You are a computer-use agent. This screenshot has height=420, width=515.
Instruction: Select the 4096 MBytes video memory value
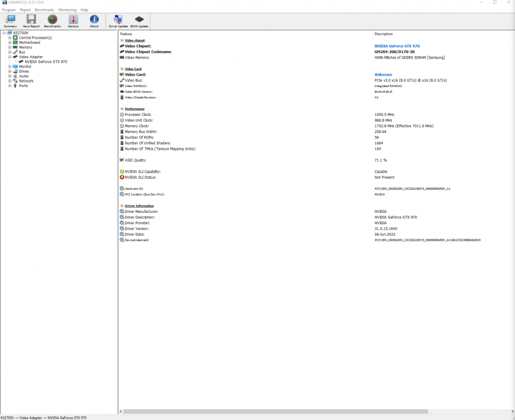tap(409, 58)
